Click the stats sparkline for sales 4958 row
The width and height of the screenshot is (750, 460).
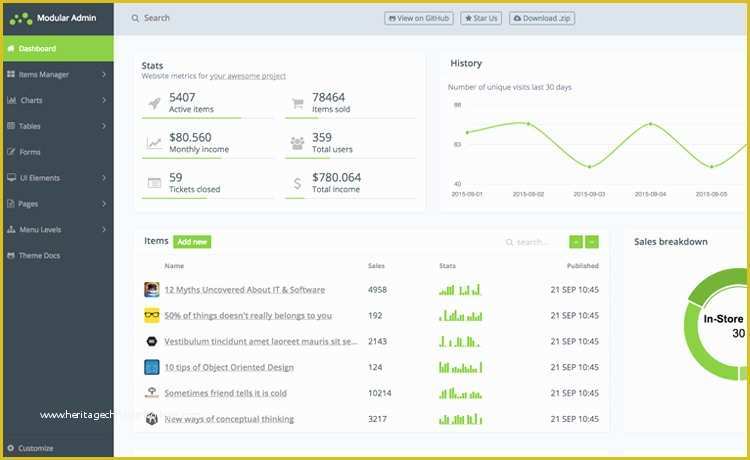460,289
